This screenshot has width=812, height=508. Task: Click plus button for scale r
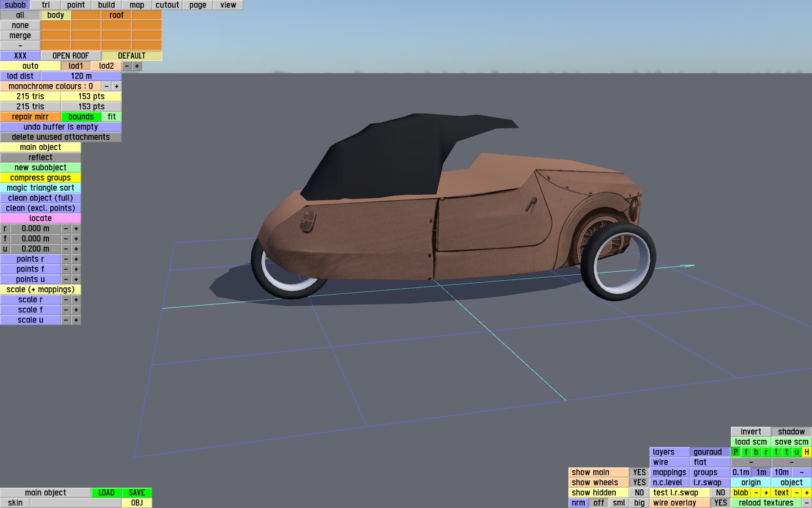[76, 300]
